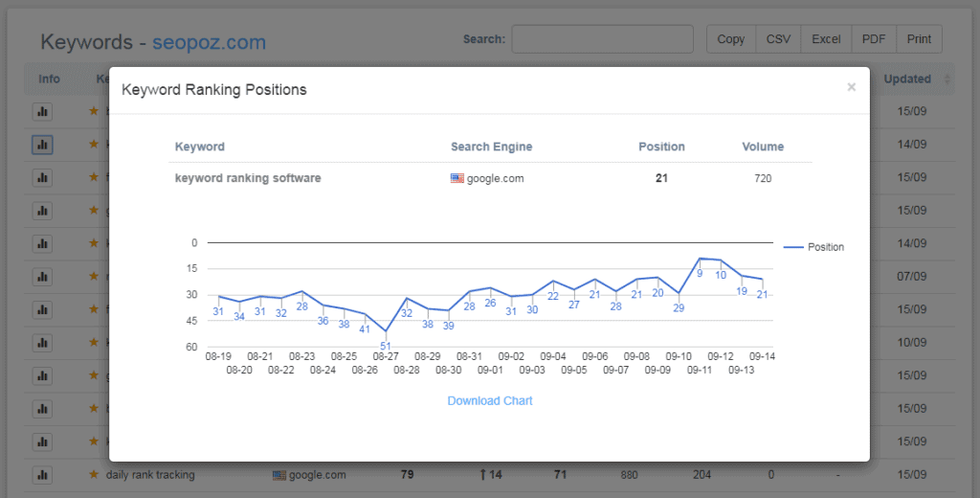Click the chart data label 26
The width and height of the screenshot is (980, 498).
490,304
